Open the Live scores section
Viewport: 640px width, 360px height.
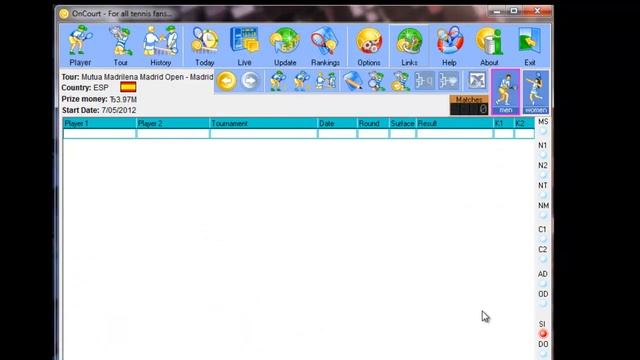tap(244, 46)
